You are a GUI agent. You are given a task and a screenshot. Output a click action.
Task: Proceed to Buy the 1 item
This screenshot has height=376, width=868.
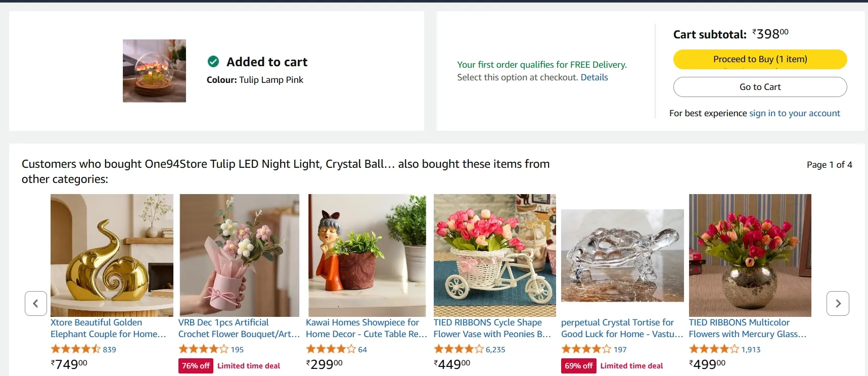pos(760,59)
